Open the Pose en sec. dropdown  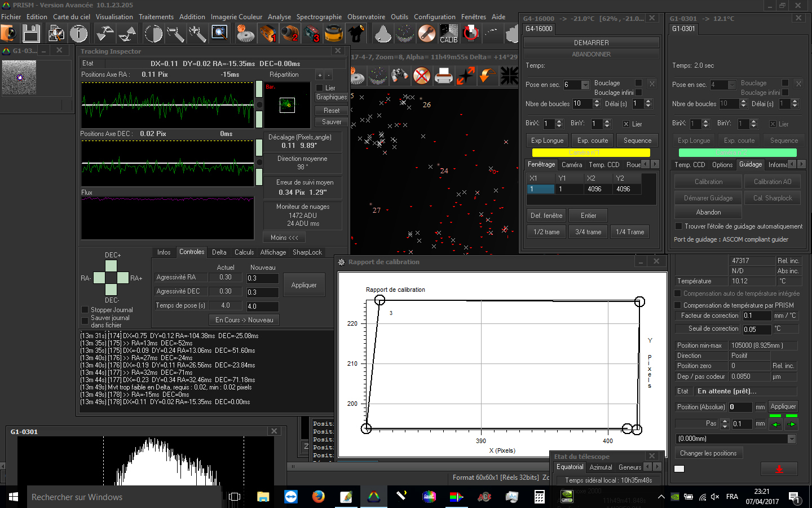(585, 85)
